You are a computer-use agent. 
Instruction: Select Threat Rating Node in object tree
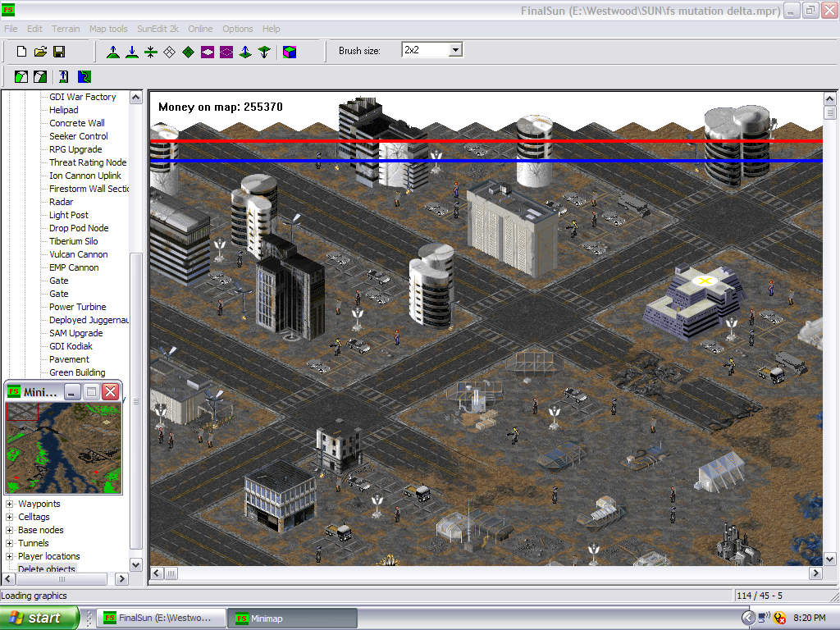[88, 162]
